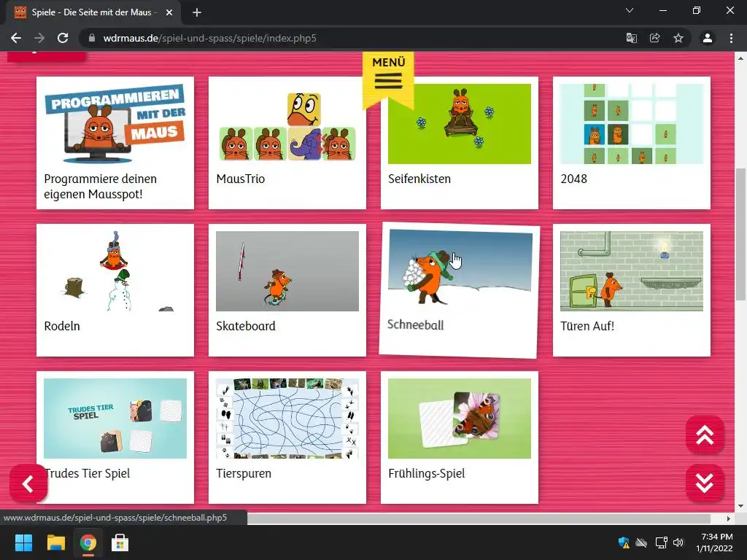Open the Rodeln game image
This screenshot has height=560, width=747.
(x=115, y=271)
